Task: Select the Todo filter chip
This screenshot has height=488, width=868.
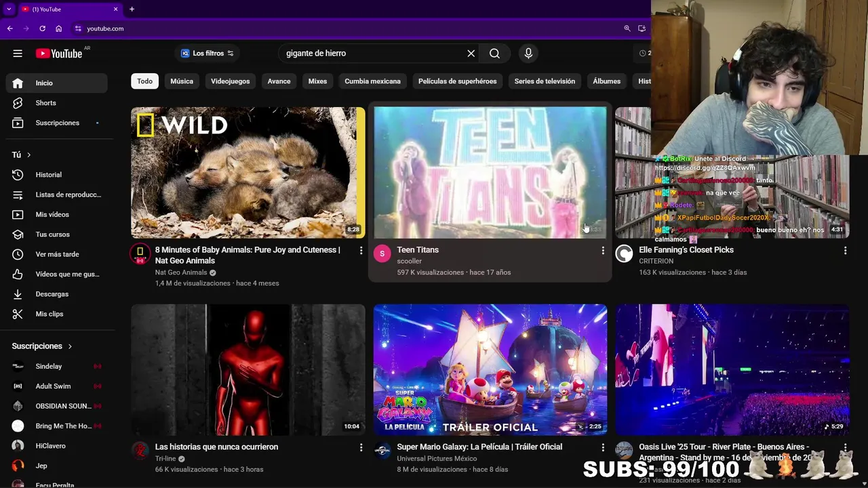Action: tap(145, 81)
